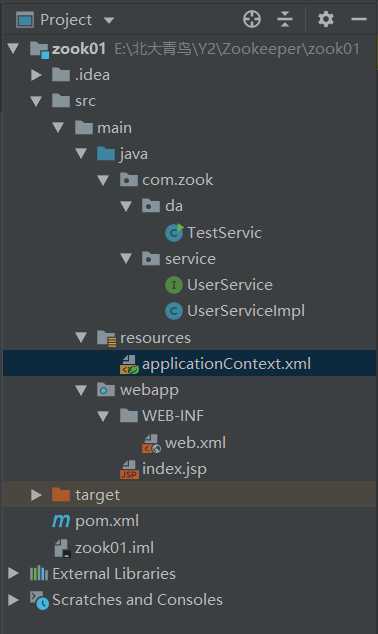Click the UserServiceImpl class icon
This screenshot has width=378, height=634.
pyautogui.click(x=174, y=311)
